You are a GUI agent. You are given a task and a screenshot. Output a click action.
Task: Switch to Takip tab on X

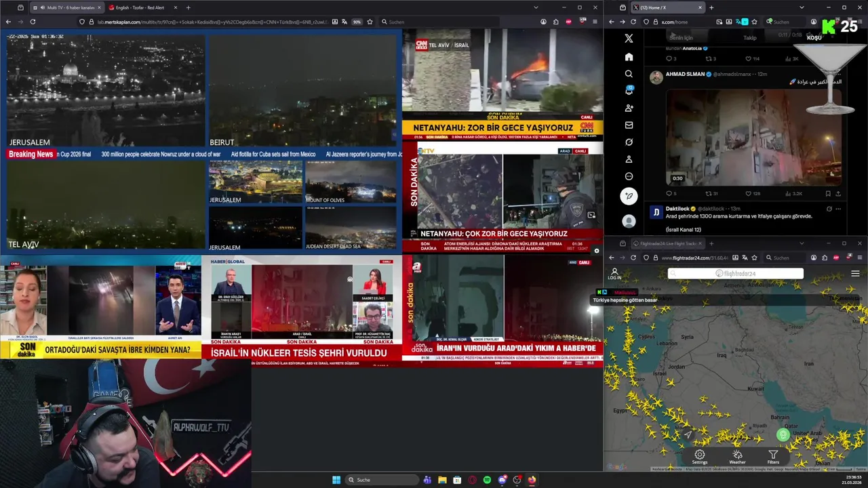(749, 38)
